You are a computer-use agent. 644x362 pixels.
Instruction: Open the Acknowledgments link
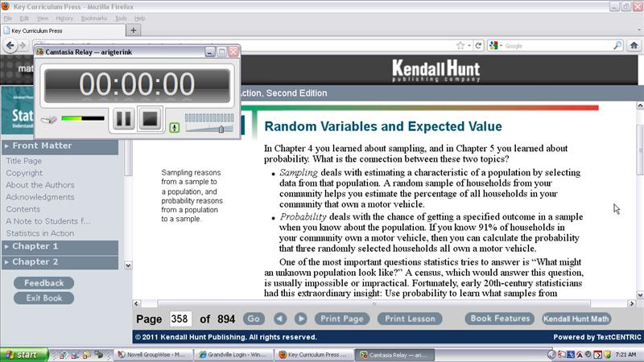point(40,197)
